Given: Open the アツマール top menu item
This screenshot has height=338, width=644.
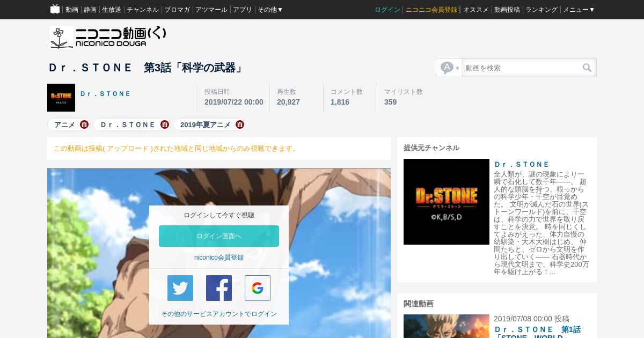Looking at the screenshot, I should [211, 10].
